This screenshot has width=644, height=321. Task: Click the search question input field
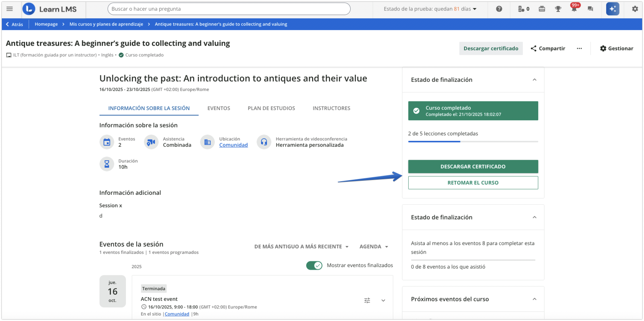point(229,9)
